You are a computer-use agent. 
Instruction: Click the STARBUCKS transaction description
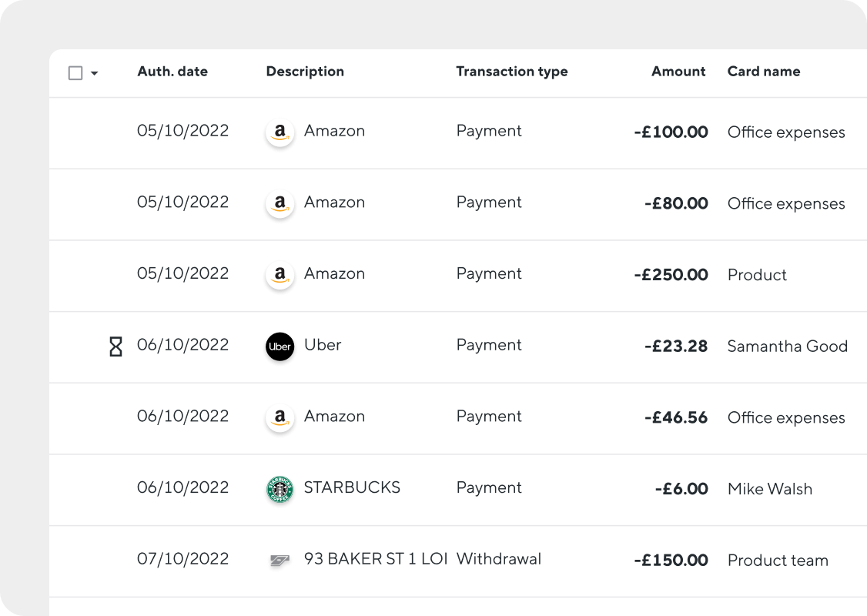coord(352,487)
